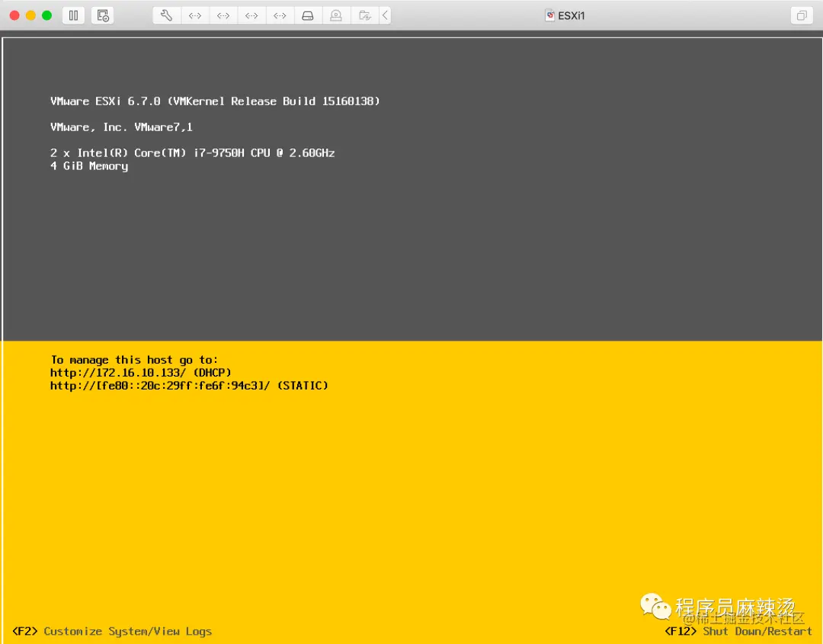Image resolution: width=823 pixels, height=644 pixels.
Task: Open the snapshots manager icon
Action: [x=102, y=16]
